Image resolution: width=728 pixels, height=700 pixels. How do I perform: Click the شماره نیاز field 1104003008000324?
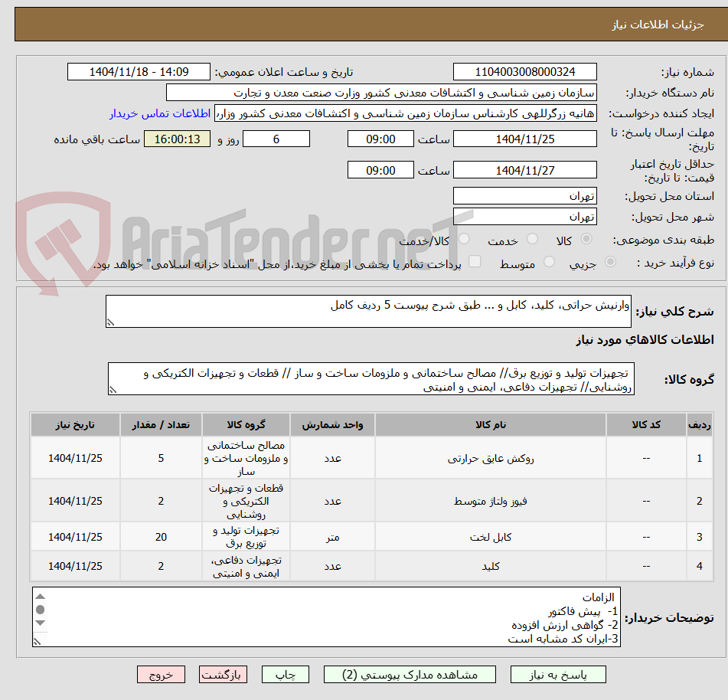pyautogui.click(x=524, y=72)
